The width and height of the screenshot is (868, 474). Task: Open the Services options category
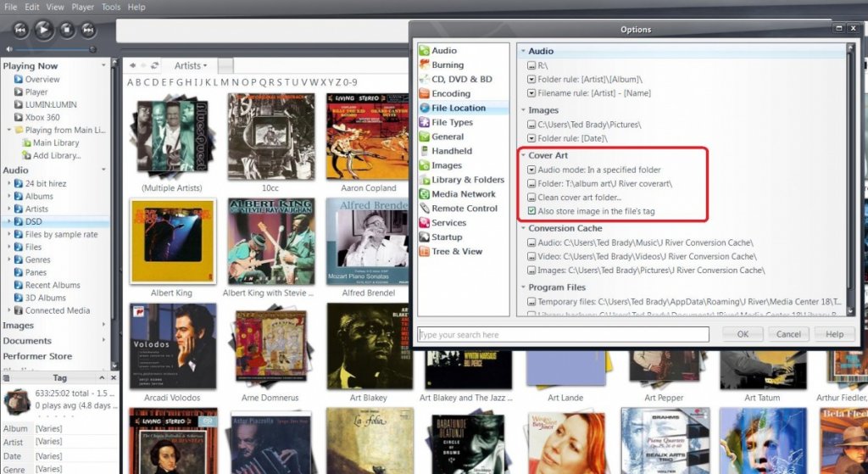click(x=448, y=223)
